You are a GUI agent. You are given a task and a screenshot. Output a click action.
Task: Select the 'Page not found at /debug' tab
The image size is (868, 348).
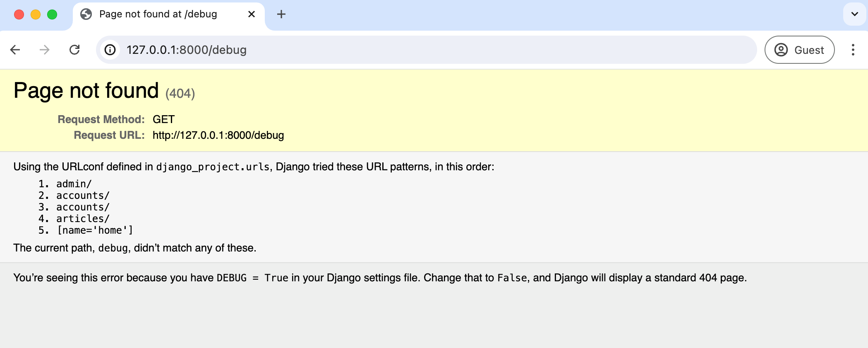coord(169,16)
